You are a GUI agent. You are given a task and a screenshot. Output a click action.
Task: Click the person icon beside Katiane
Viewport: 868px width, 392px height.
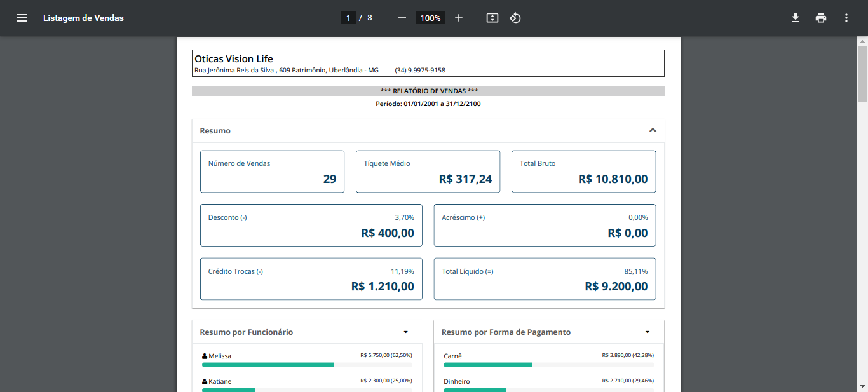[205, 382]
